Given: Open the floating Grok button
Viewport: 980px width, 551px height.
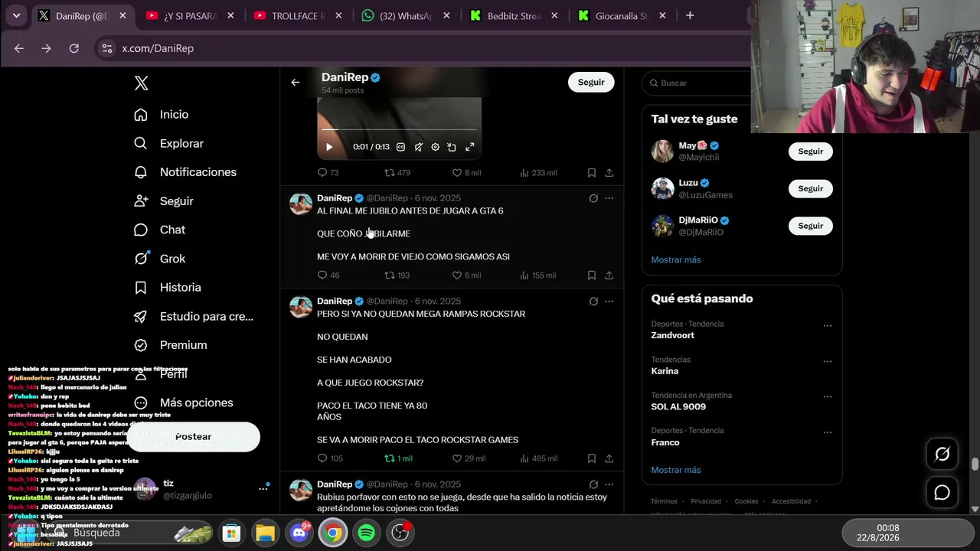Looking at the screenshot, I should 942,455.
